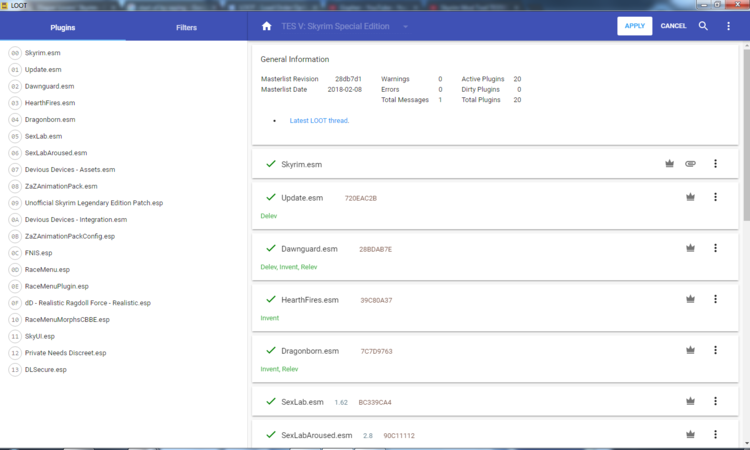Click the General Information heading
Image resolution: width=750 pixels, height=450 pixels.
(295, 59)
